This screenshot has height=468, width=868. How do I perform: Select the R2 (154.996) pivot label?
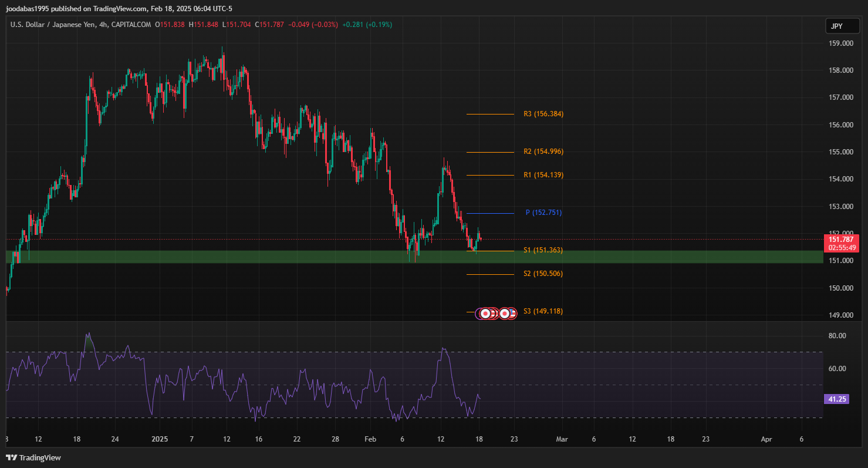coord(543,151)
